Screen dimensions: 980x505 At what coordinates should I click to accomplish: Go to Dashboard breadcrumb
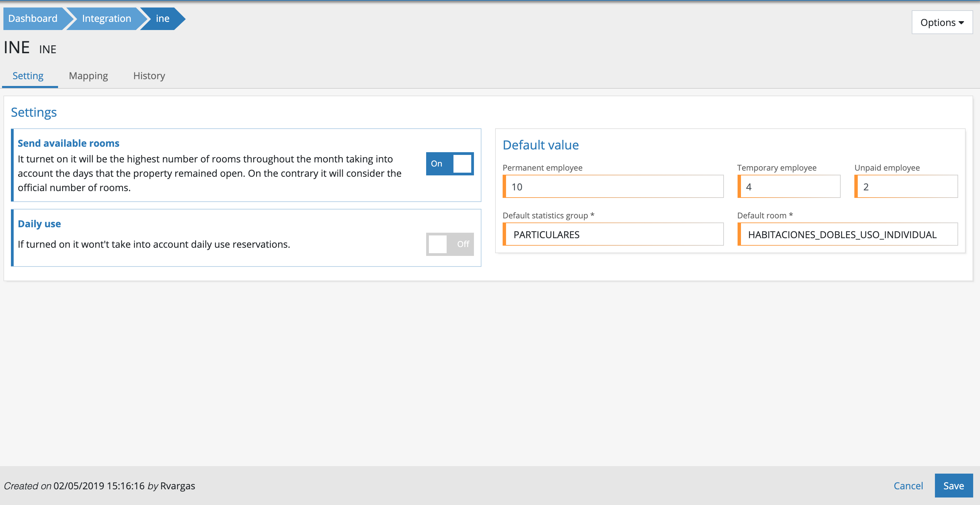(x=33, y=18)
